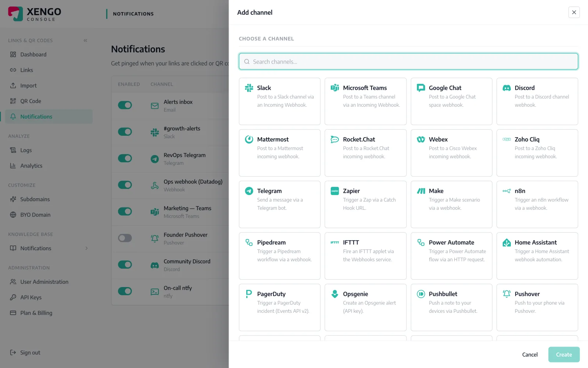This screenshot has width=588, height=368.
Task: Open Dashboard in the sidebar
Action: coord(49,54)
